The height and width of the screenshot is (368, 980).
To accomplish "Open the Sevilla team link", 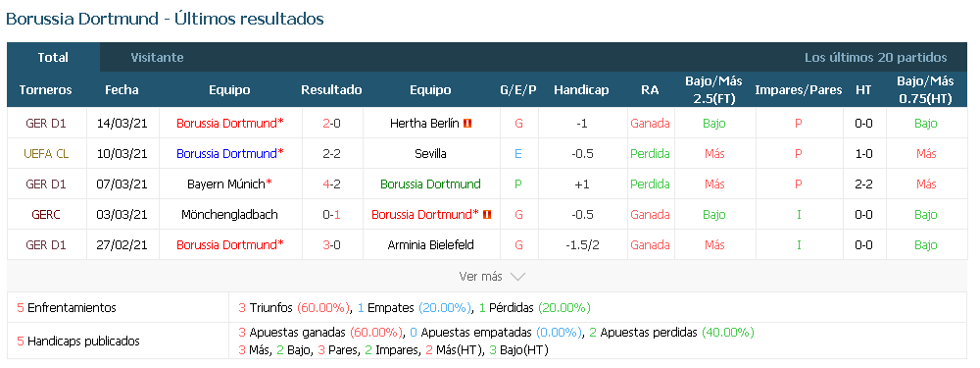I will click(430, 153).
